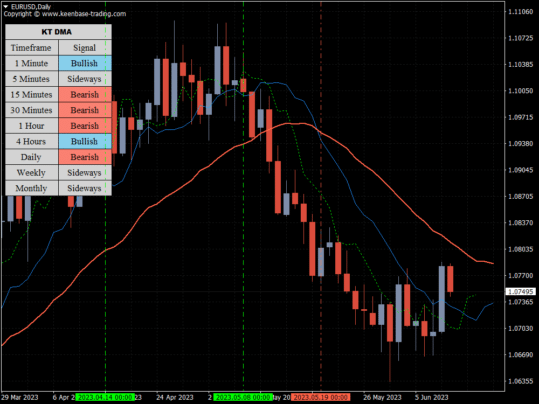
Task: Click the Bearish signal for Daily
Action: click(85, 157)
